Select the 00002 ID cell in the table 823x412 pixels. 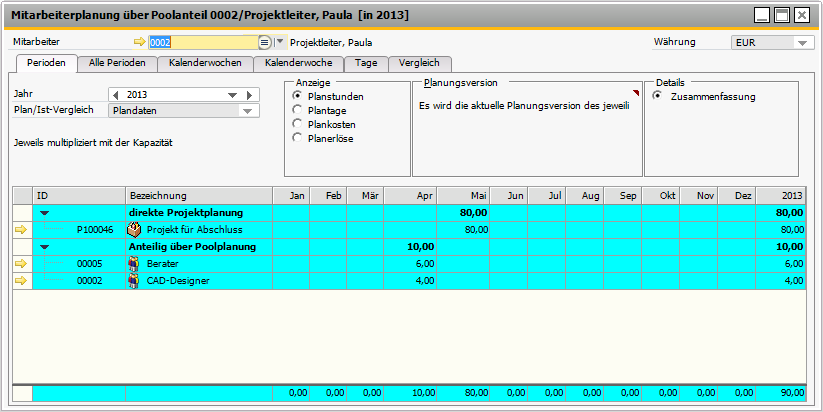[79, 281]
